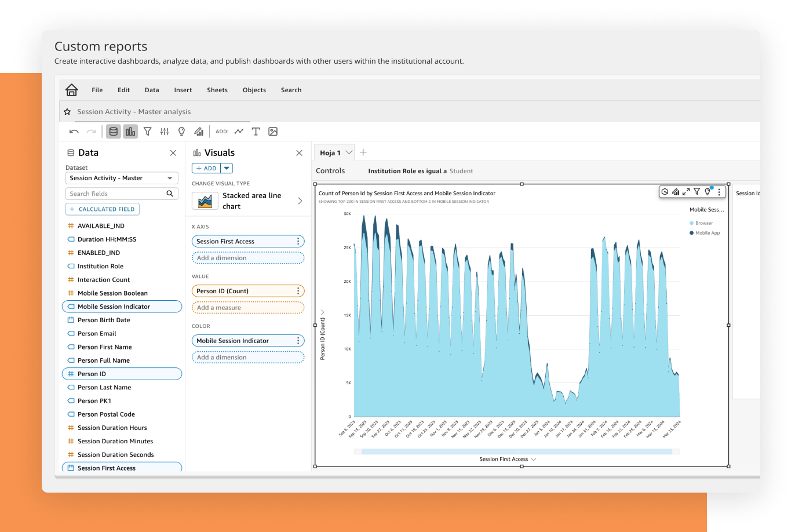The width and height of the screenshot is (795, 532).
Task: Click the Calculated Field button
Action: (x=103, y=209)
